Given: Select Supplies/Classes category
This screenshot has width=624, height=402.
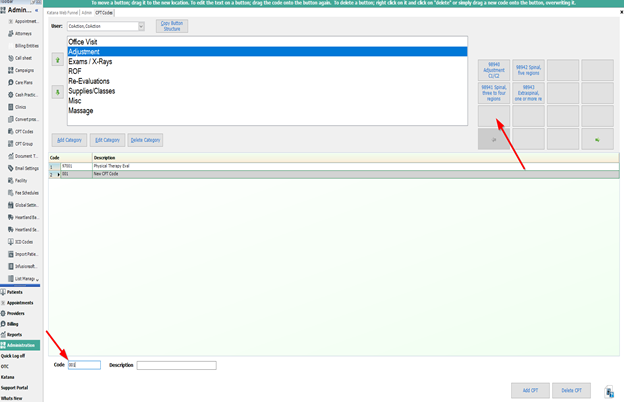Looking at the screenshot, I should 267,91.
